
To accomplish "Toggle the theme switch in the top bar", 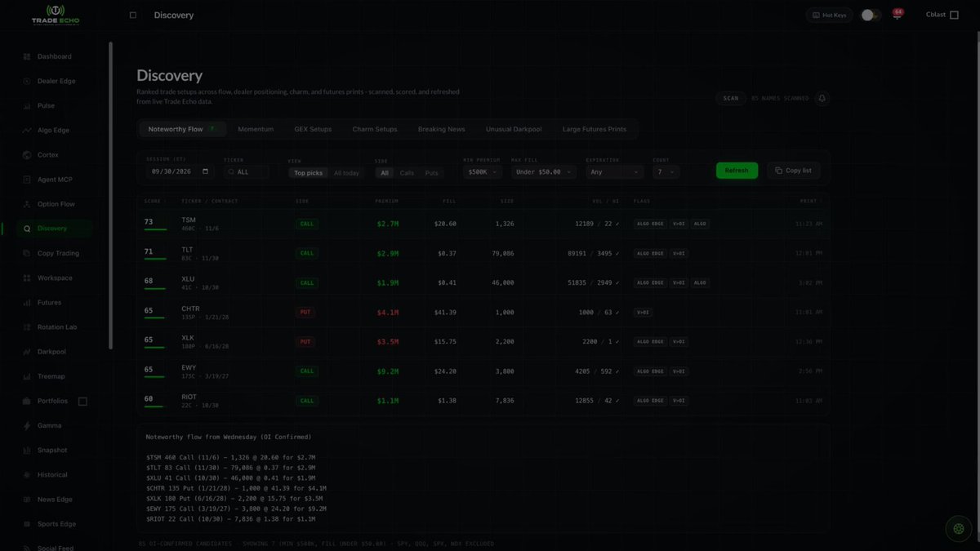I will tap(871, 15).
